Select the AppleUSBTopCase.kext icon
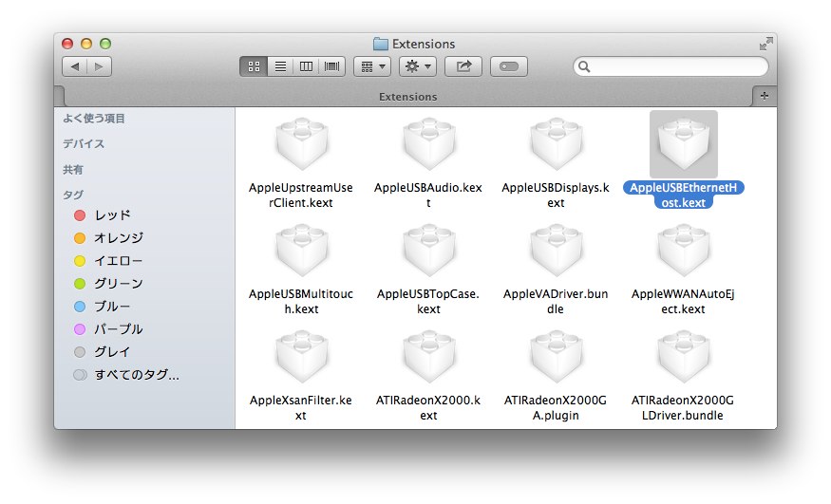The image size is (831, 504). tap(428, 250)
